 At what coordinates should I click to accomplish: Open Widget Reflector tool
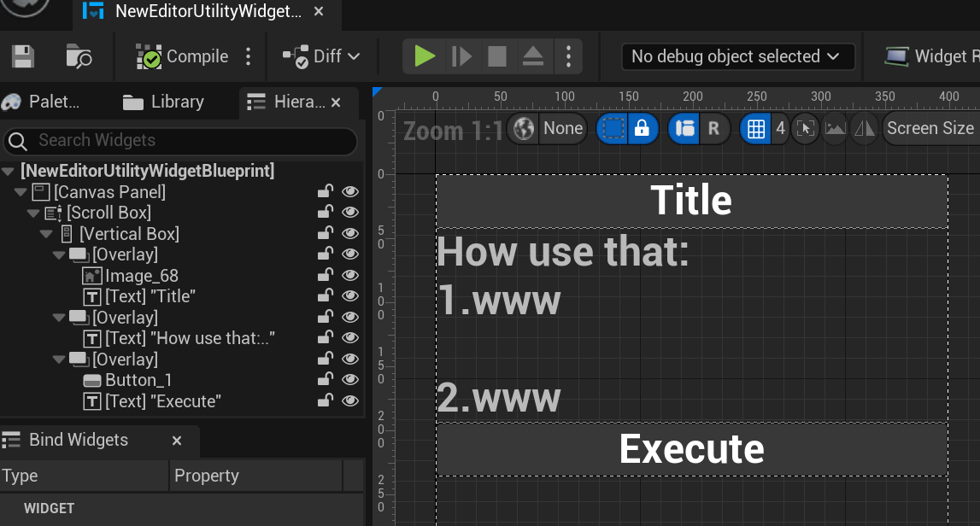tap(931, 56)
